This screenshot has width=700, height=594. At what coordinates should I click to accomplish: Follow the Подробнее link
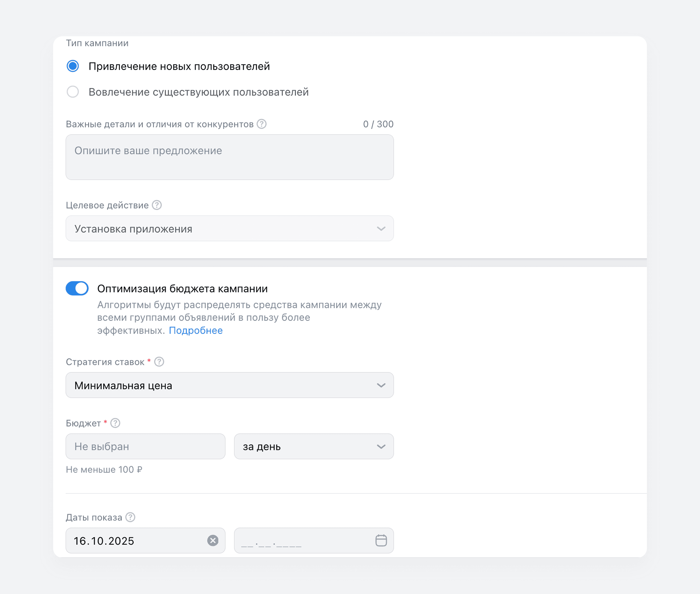point(196,330)
